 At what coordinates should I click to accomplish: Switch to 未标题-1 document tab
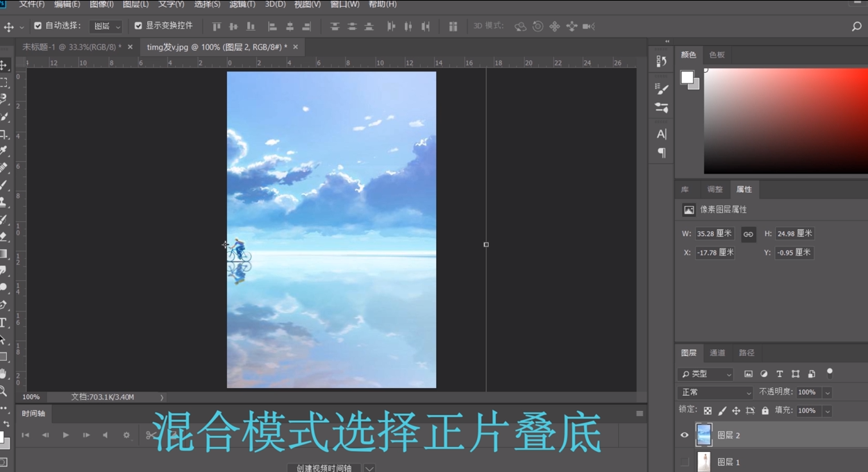point(72,47)
